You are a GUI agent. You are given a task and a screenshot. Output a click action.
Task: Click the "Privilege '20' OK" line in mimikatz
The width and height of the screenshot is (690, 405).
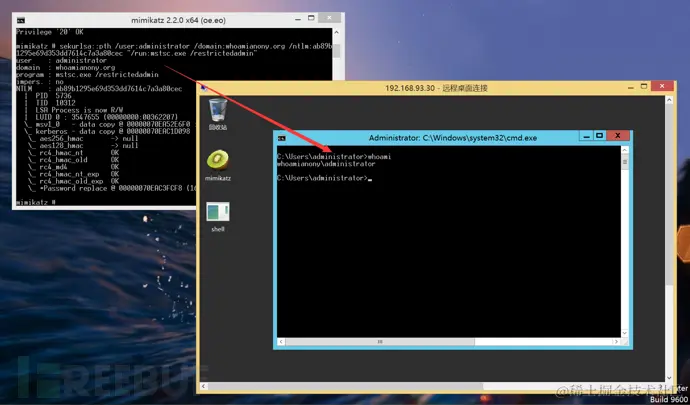[x=50, y=32]
